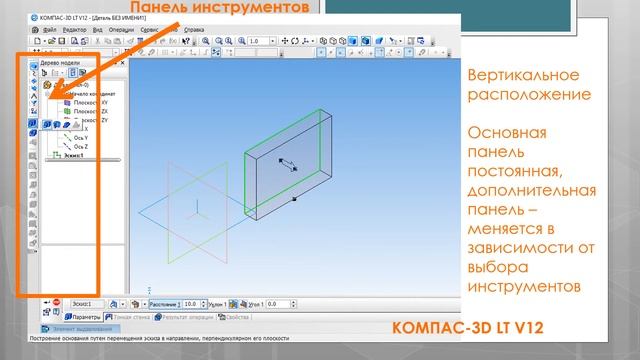
Task: Click the Угол 1 value field
Action: (x=278, y=304)
